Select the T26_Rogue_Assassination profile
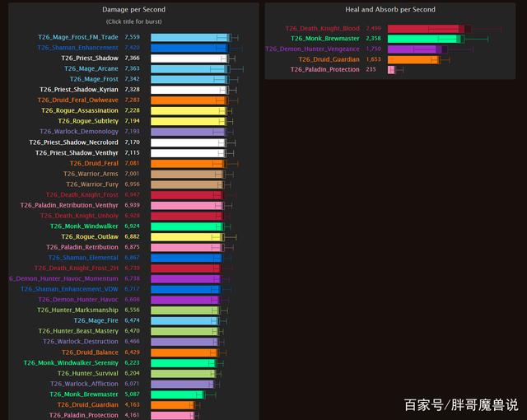 [80, 110]
